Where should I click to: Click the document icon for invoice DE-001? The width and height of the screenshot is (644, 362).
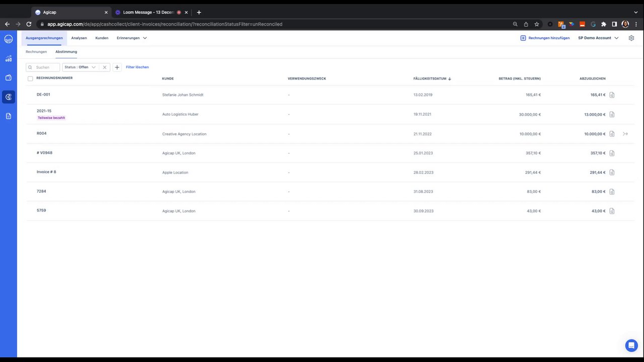(x=612, y=95)
